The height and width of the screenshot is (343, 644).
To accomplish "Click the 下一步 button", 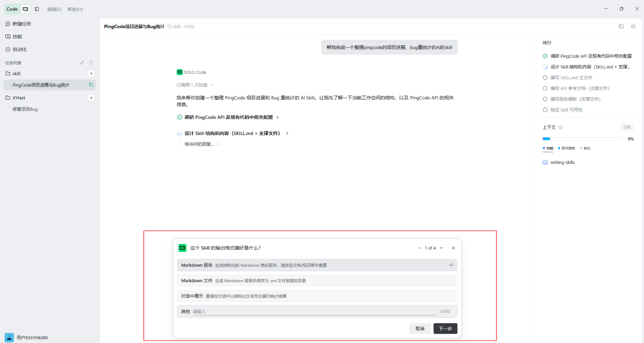I will point(445,328).
